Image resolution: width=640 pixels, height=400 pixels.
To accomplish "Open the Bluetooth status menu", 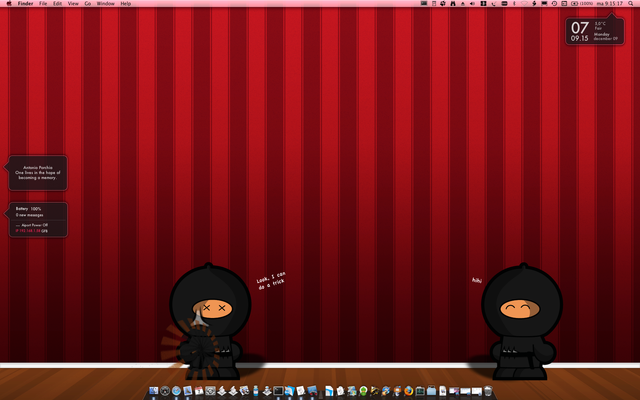I will [x=514, y=4].
